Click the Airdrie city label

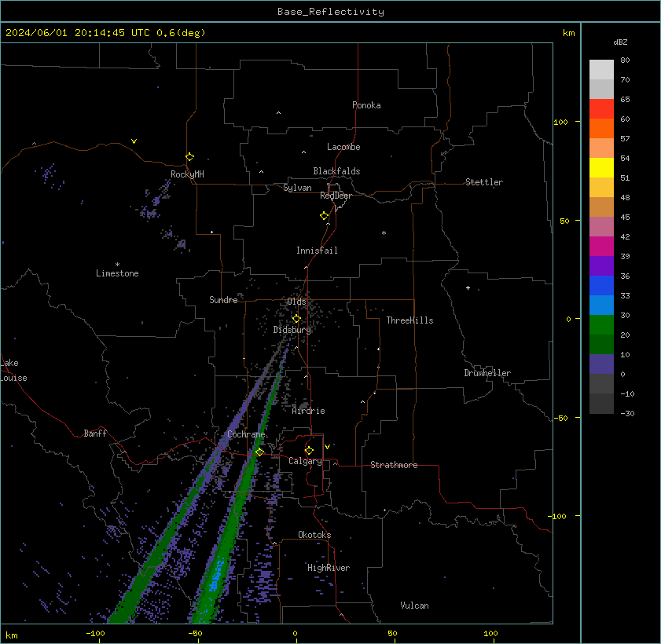click(x=308, y=411)
